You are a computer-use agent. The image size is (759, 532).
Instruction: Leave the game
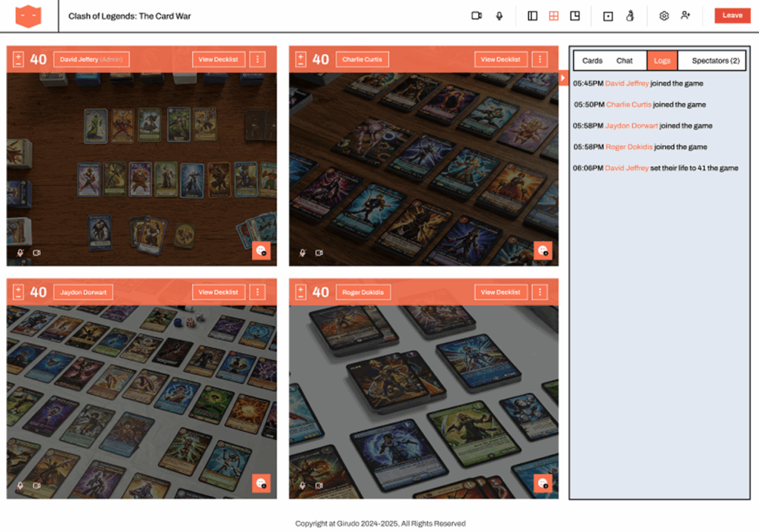tap(732, 16)
